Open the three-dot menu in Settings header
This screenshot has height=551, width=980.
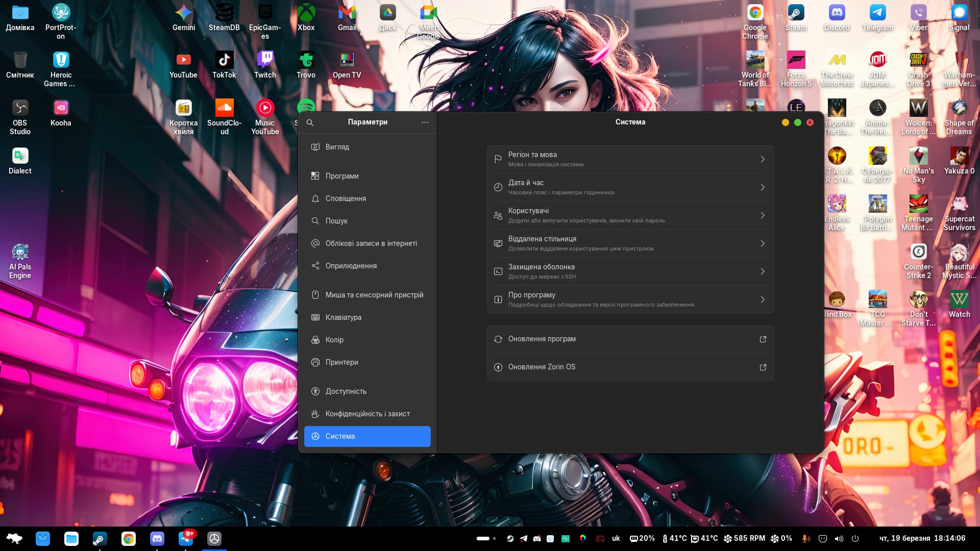tap(425, 122)
